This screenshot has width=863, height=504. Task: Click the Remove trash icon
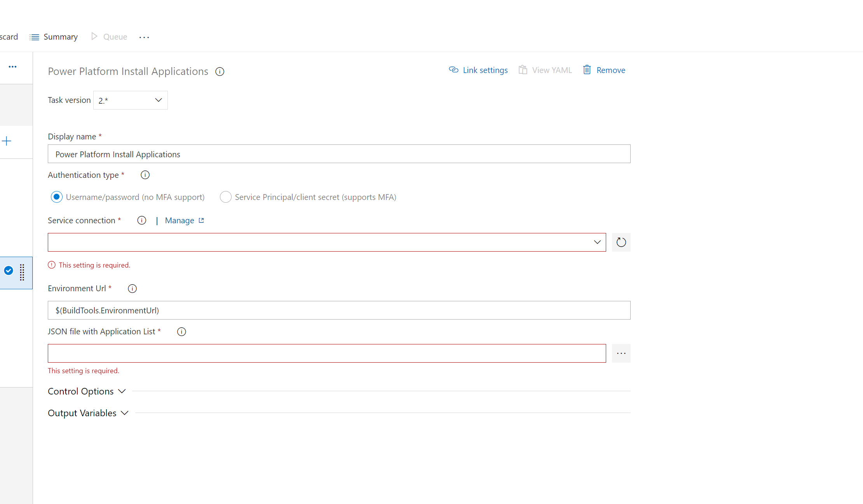click(x=587, y=70)
